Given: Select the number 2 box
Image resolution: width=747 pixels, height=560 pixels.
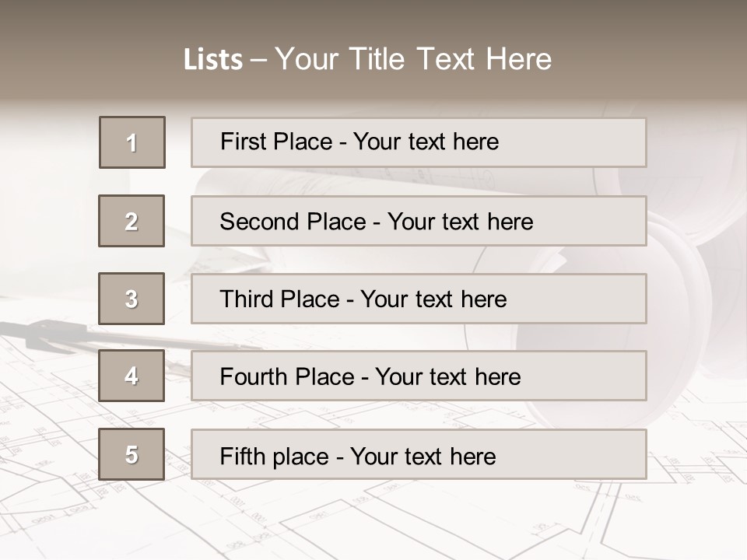Looking at the screenshot, I should point(132,221).
